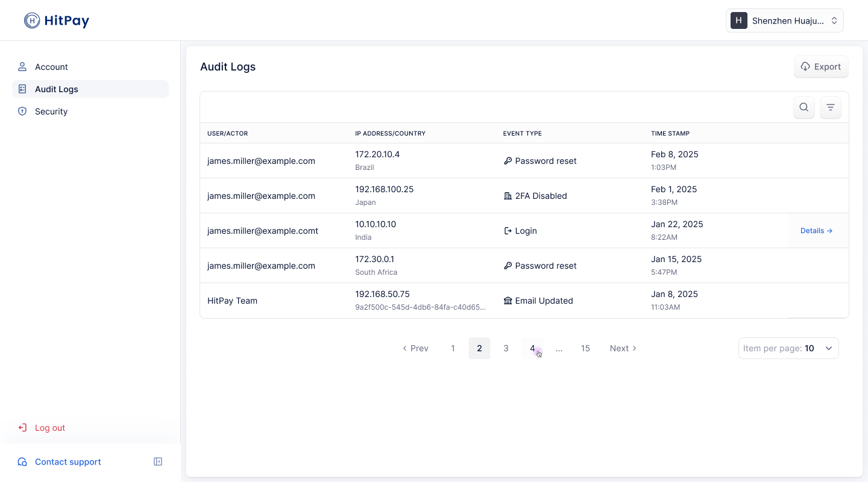The image size is (868, 482).
Task: Click the Feb 1, 2025 timestamp
Action: tap(674, 189)
